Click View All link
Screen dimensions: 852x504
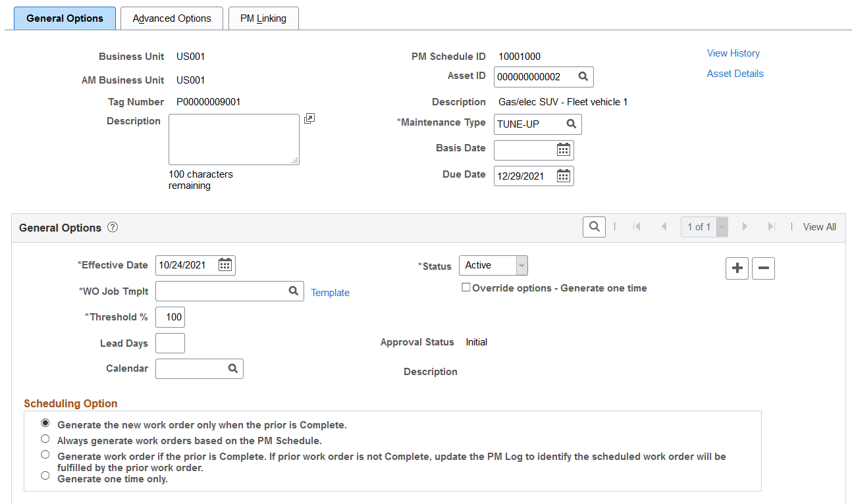[820, 227]
